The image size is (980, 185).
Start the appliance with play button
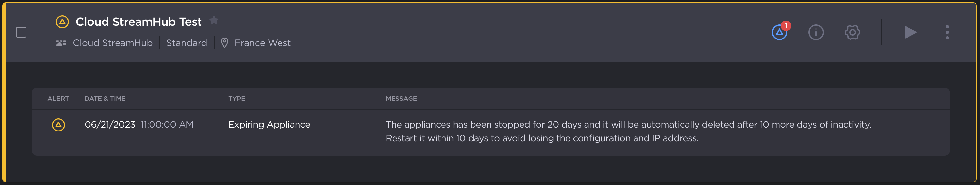click(910, 32)
